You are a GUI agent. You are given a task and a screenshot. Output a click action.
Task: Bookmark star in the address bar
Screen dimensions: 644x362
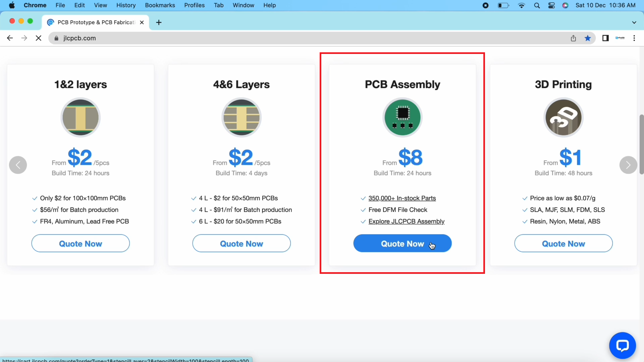tap(588, 38)
